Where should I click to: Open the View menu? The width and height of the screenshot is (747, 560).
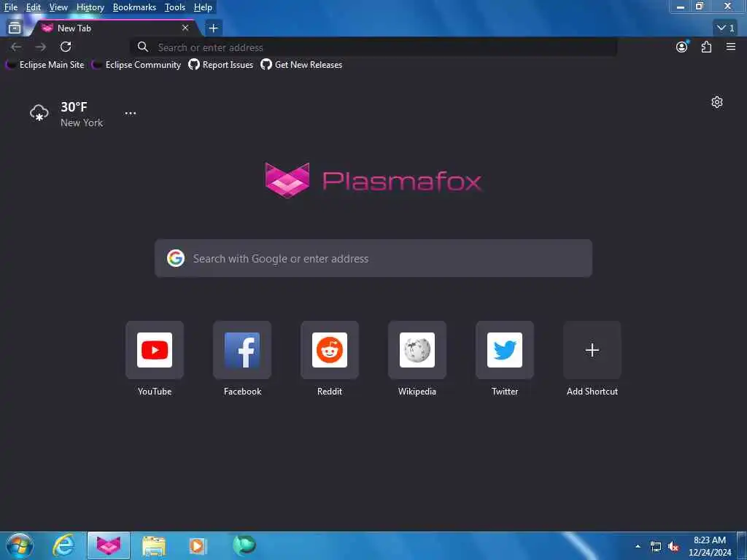pyautogui.click(x=58, y=7)
